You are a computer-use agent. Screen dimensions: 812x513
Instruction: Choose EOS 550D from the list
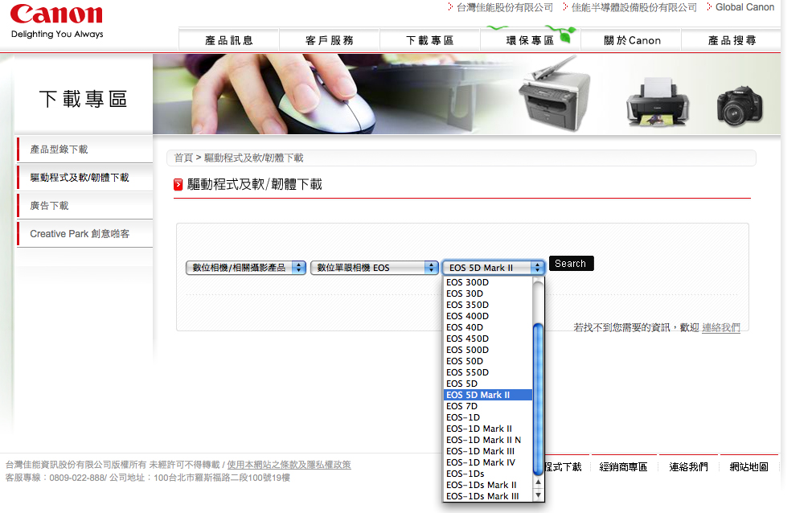click(x=488, y=372)
